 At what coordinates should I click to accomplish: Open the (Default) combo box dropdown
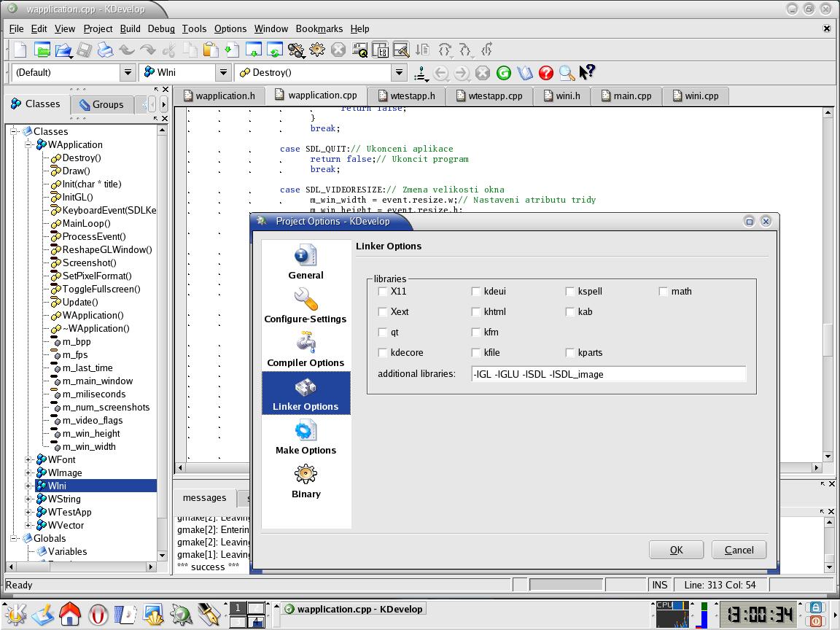pyautogui.click(x=128, y=72)
